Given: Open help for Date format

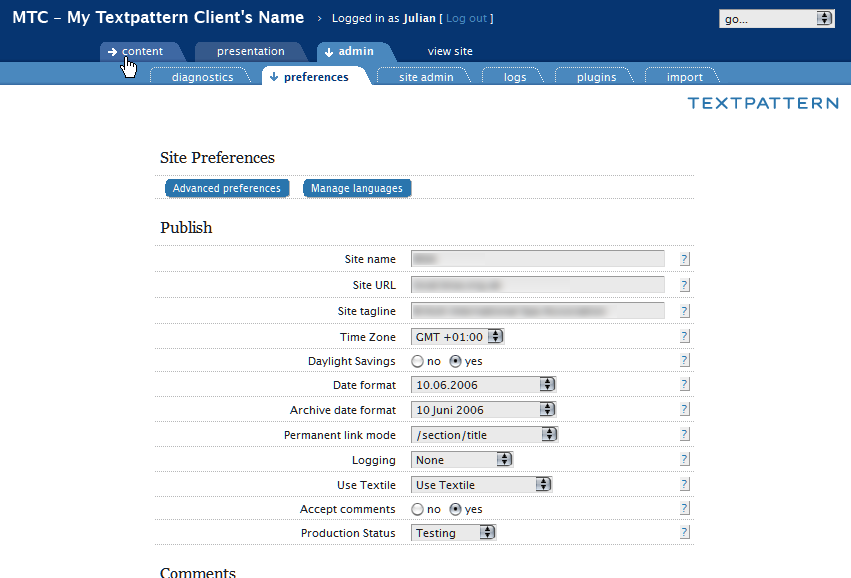Looking at the screenshot, I should tap(684, 384).
